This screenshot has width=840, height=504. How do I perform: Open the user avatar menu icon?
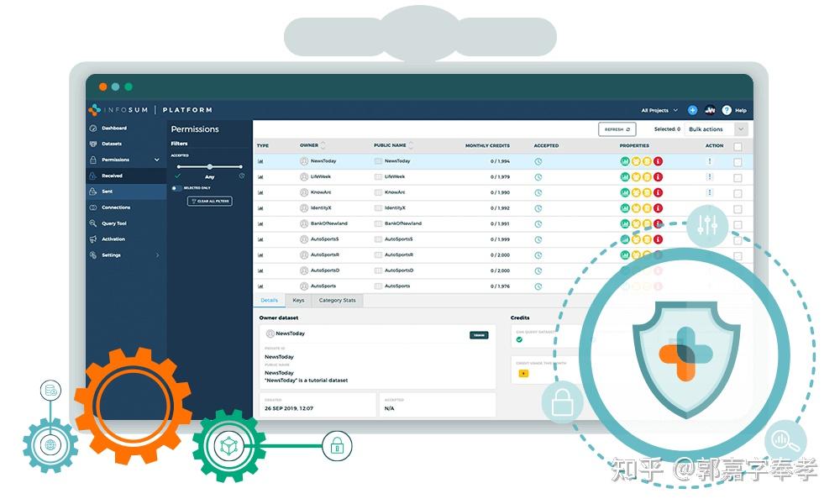coord(710,110)
